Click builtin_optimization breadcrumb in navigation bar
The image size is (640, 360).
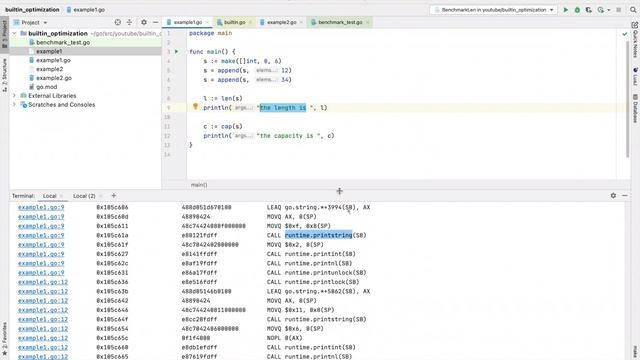tap(32, 10)
